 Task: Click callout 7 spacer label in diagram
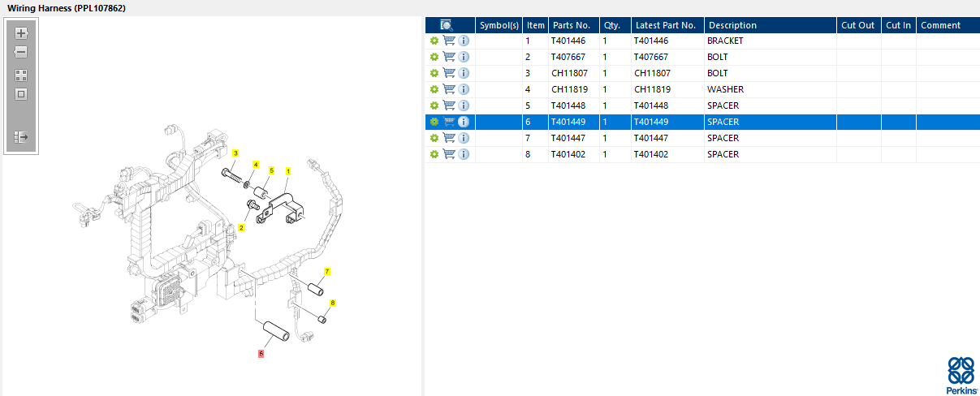pos(327,271)
